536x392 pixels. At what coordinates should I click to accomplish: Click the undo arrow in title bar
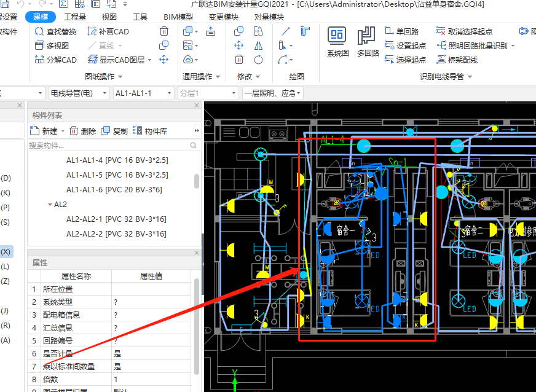point(21,4)
